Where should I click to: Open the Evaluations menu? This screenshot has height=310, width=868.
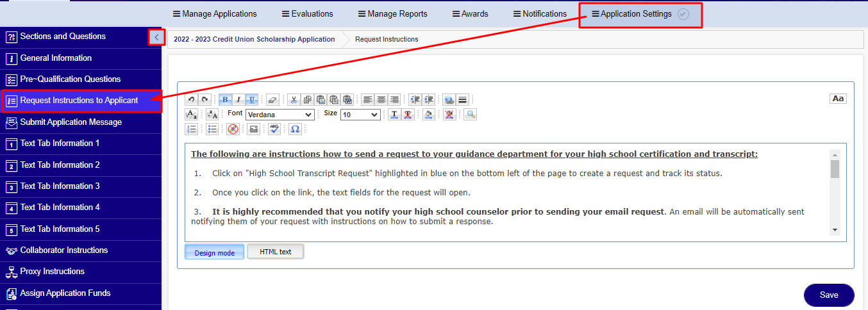point(308,13)
